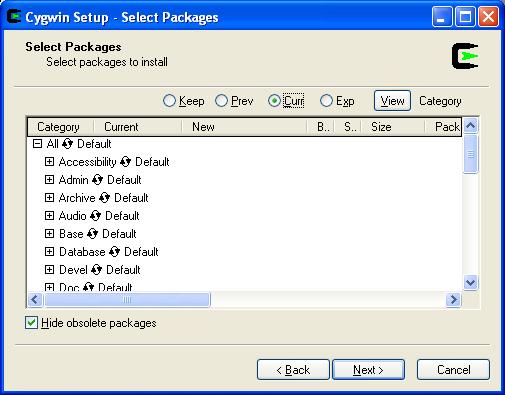The height and width of the screenshot is (395, 505).
Task: Click the horizontal scrollbar left arrow
Action: (x=35, y=299)
